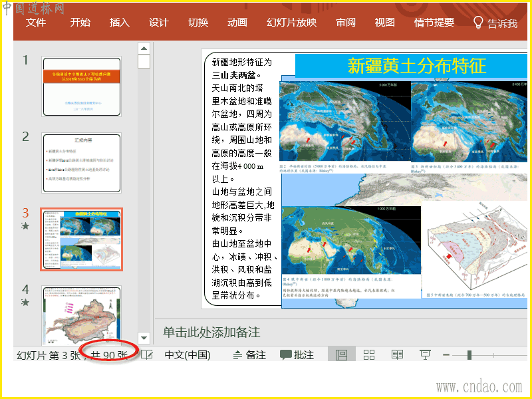Select slide 2 thumbnail 汇报内容
Image resolution: width=532 pixels, height=399 pixels.
pos(81,163)
